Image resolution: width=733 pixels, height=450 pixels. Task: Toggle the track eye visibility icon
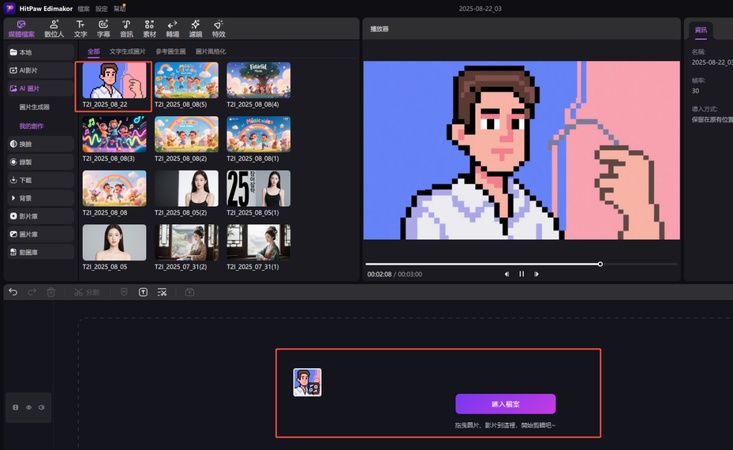click(29, 407)
